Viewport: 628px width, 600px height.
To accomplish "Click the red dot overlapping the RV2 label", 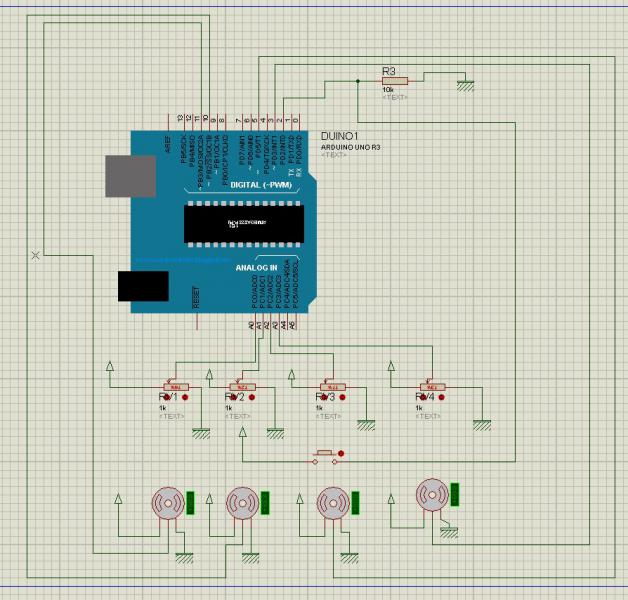I will (x=233, y=397).
